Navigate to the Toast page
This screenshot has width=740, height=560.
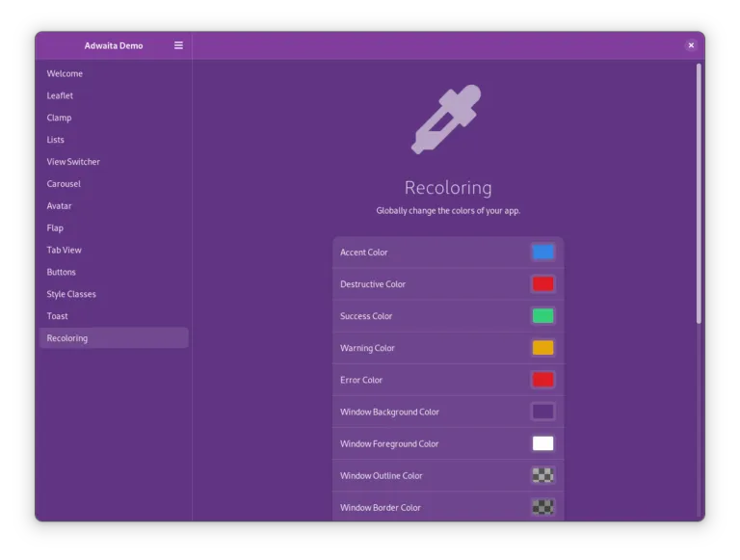[58, 316]
